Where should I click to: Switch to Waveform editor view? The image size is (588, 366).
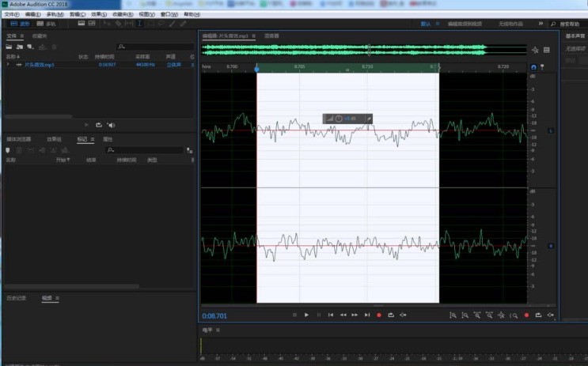[20, 24]
